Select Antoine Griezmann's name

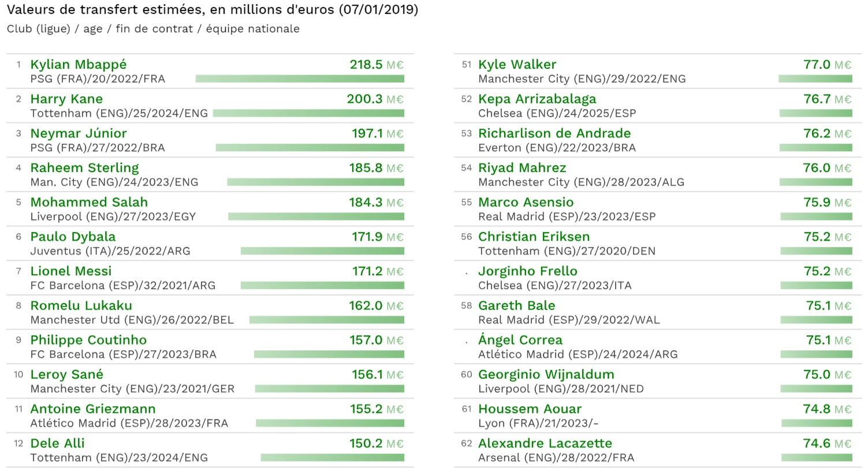(92, 409)
